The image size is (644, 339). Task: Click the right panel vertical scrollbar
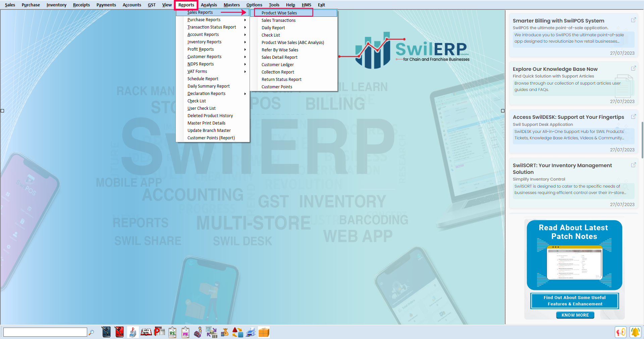point(642,140)
